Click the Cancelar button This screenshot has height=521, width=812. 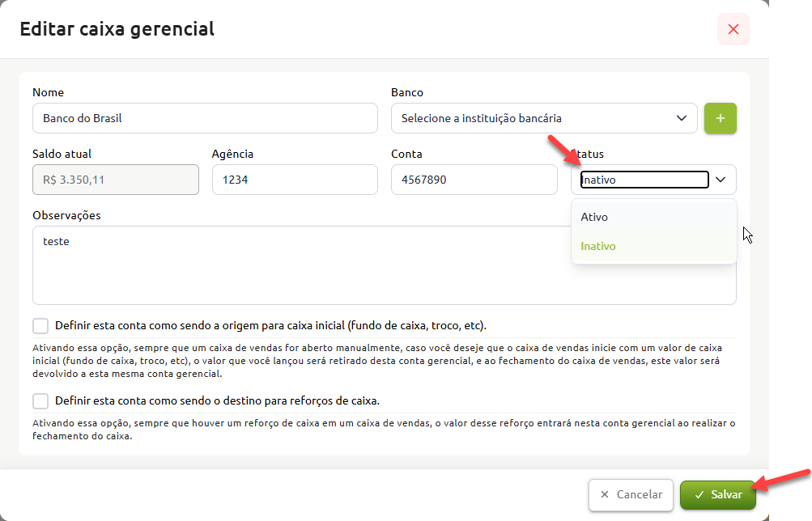(631, 494)
